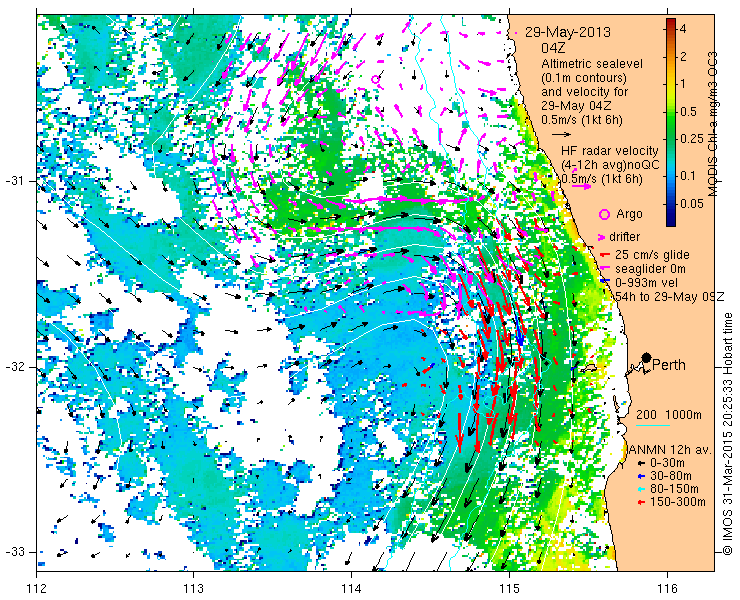Click the '25 cm/s glide' legend label
This screenshot has height=600, width=740.
[x=652, y=255]
